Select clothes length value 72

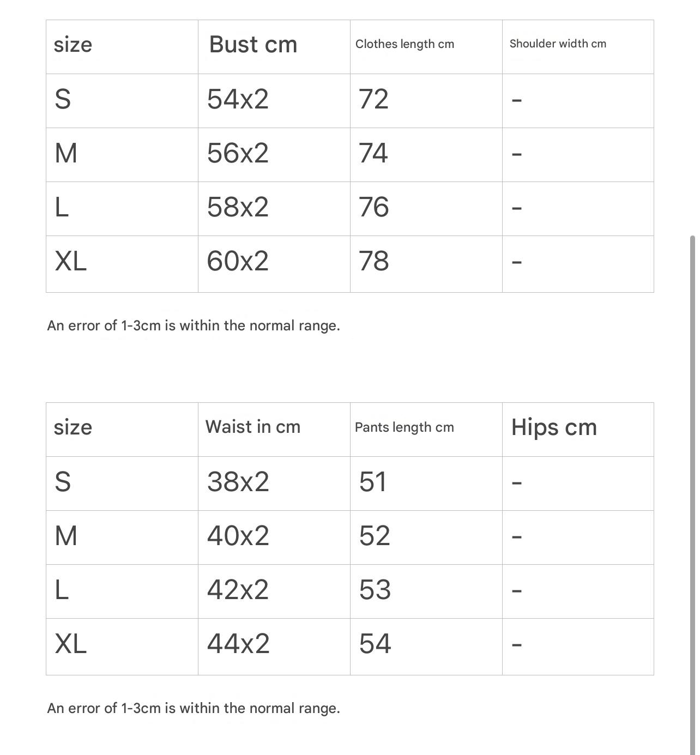[373, 99]
